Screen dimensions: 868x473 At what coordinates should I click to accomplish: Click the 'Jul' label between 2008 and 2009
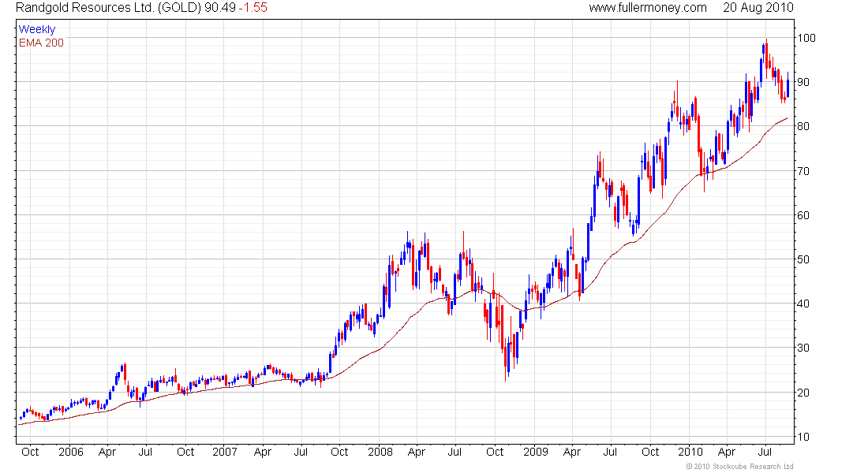click(x=455, y=452)
